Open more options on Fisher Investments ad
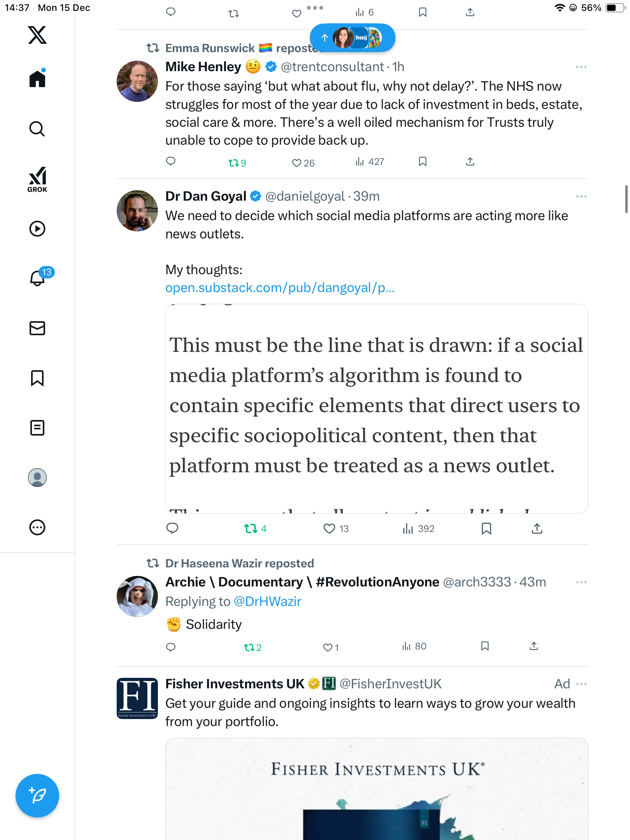This screenshot has height=840, width=630. [581, 684]
